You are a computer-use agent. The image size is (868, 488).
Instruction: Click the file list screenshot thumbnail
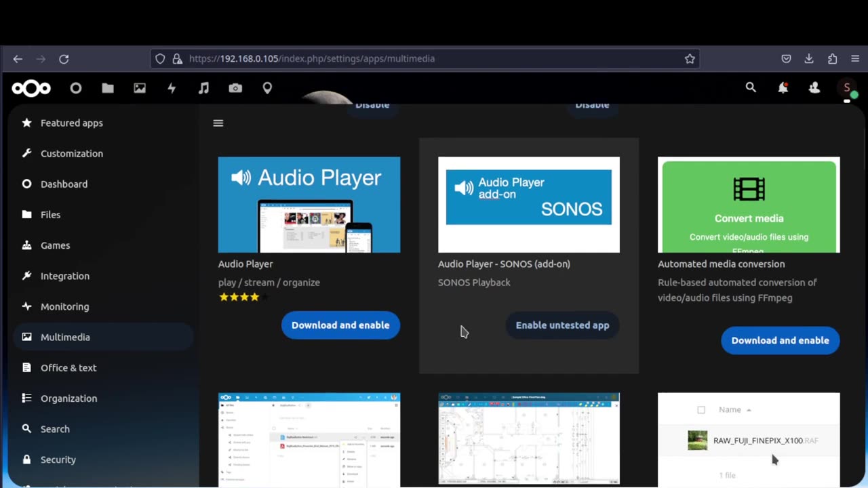pos(309,439)
